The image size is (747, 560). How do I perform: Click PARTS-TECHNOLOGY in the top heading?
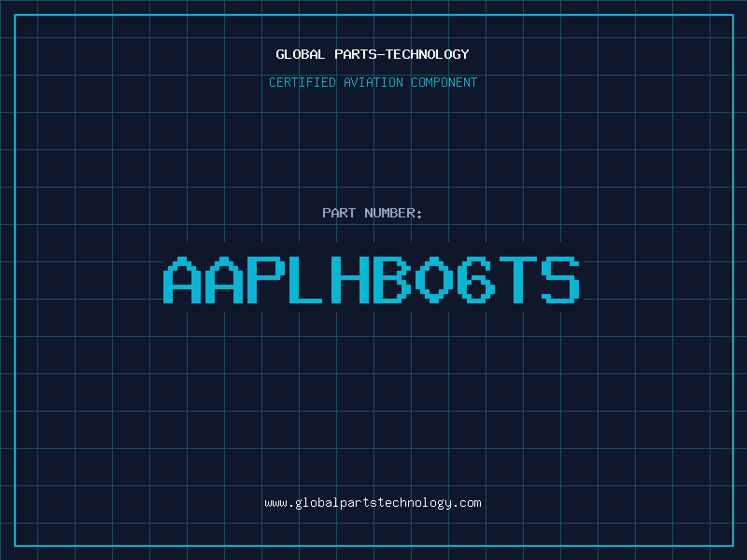click(402, 54)
